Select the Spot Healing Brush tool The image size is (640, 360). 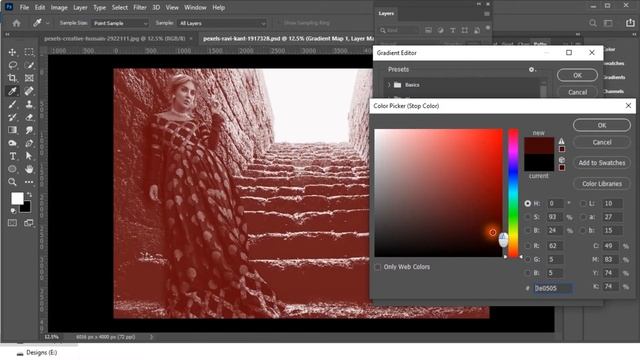(x=29, y=91)
